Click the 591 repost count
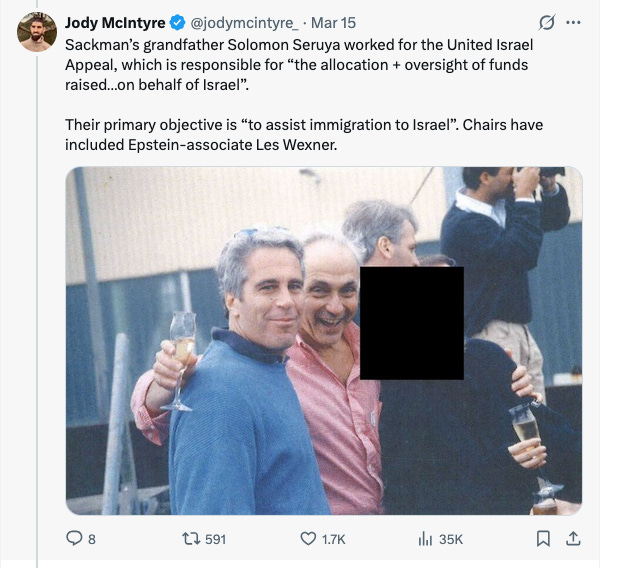The height and width of the screenshot is (568, 620). pyautogui.click(x=215, y=539)
